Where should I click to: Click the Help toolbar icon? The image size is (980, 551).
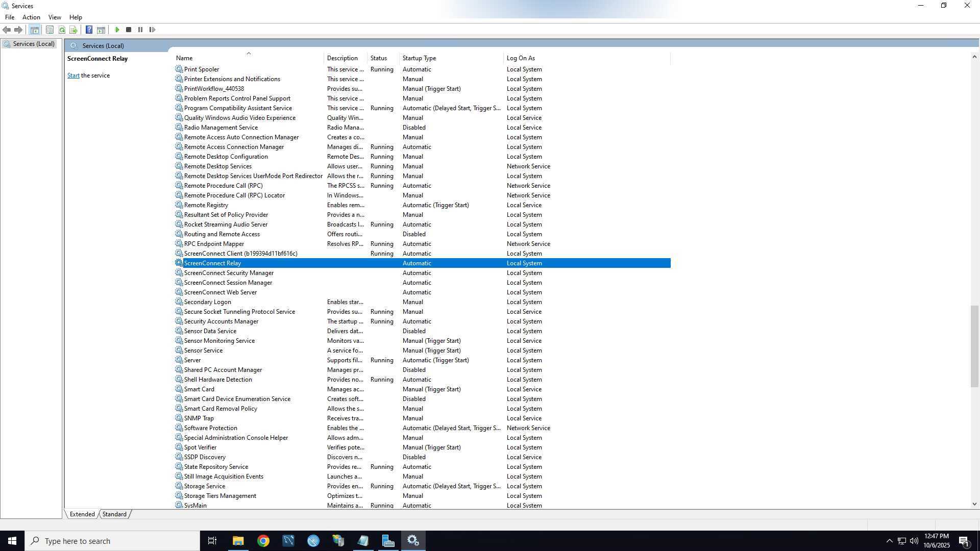pos(89,30)
